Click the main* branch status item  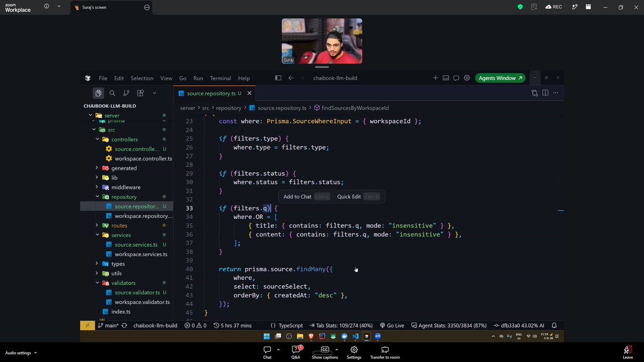pyautogui.click(x=108, y=326)
